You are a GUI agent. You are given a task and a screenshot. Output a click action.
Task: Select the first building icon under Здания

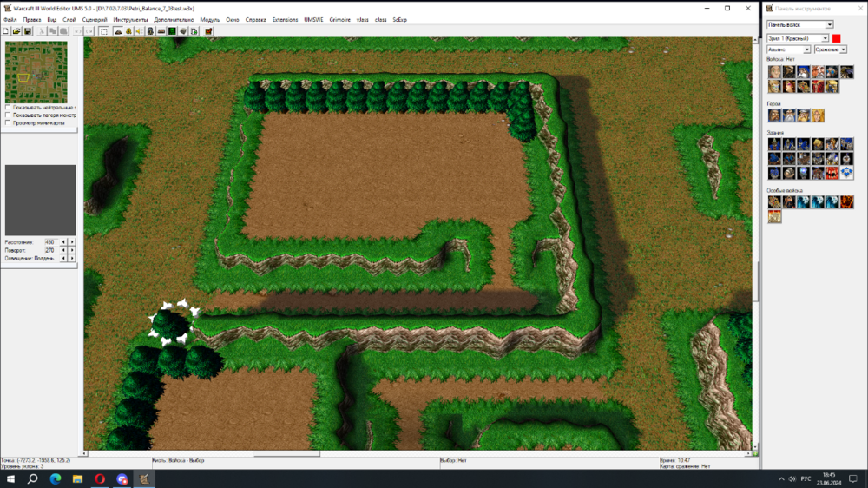774,144
